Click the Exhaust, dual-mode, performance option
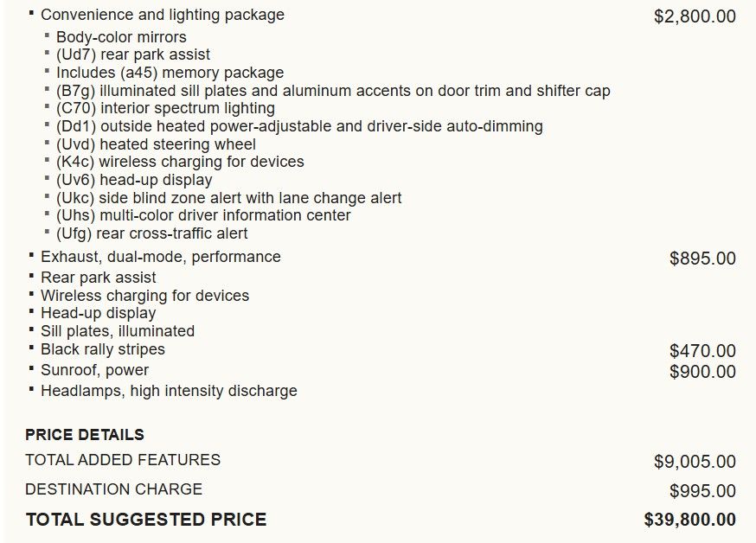Screen dimensions: 756x543 (x=160, y=257)
